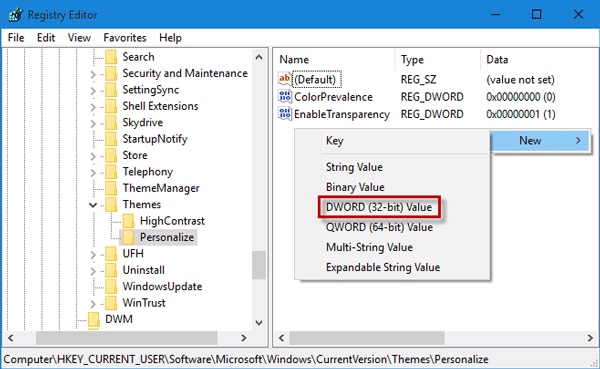This screenshot has width=600, height=369.
Task: Click the EnableTransparency DWORD icon
Action: click(x=285, y=114)
